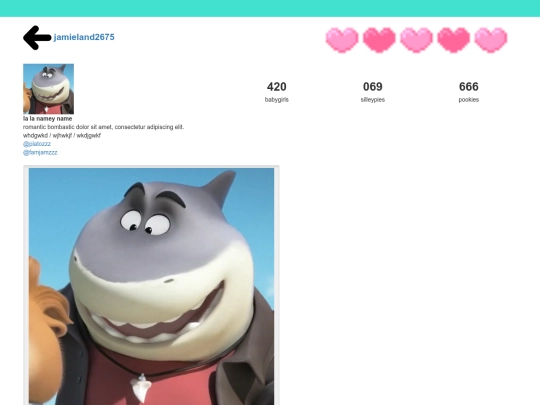The height and width of the screenshot is (405, 540).
Task: Click the babygirls label
Action: pyautogui.click(x=277, y=100)
